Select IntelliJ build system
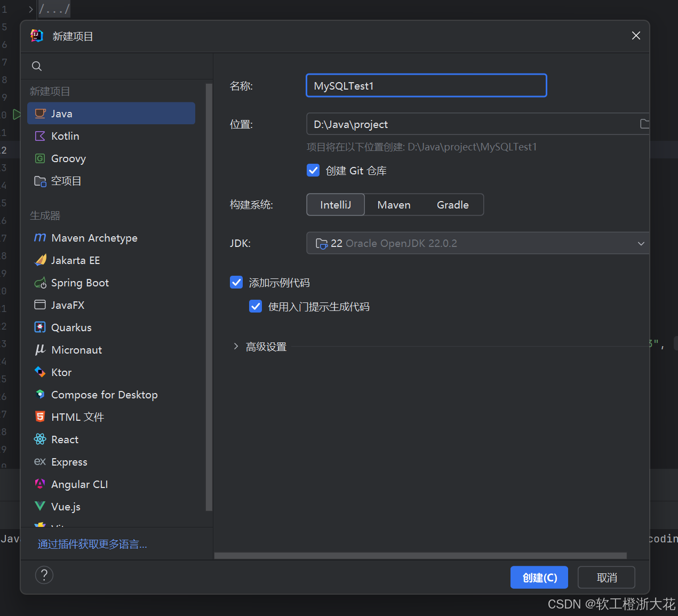This screenshot has width=678, height=616. pos(336,205)
